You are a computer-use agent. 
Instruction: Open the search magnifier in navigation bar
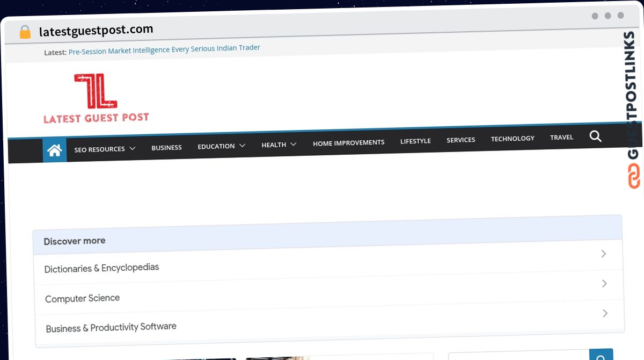(595, 136)
